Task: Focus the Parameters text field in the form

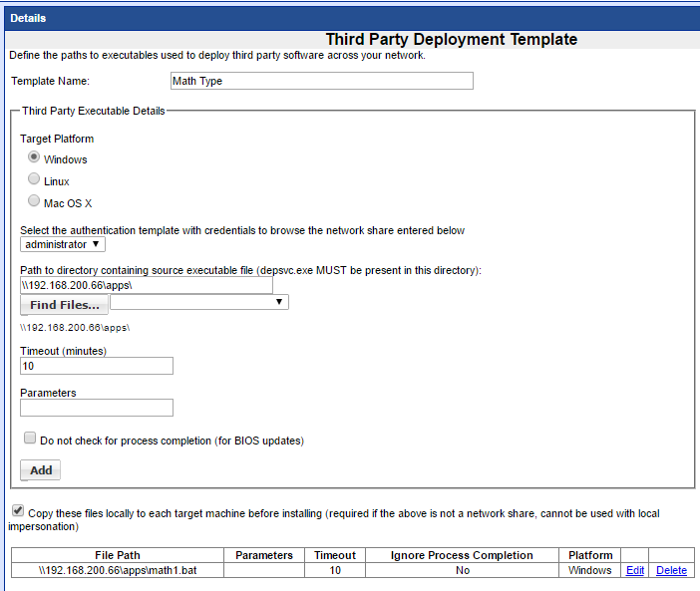Action: click(x=97, y=408)
